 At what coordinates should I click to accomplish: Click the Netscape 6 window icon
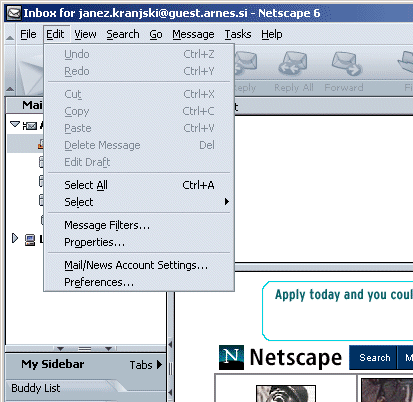(x=14, y=13)
